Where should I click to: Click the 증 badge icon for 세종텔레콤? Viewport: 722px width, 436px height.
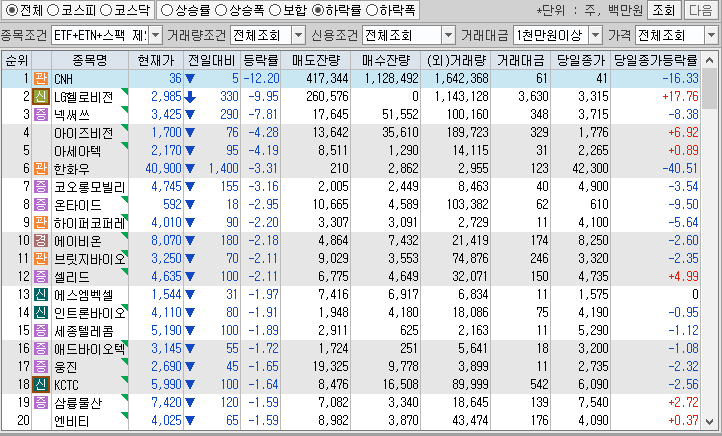click(x=41, y=331)
